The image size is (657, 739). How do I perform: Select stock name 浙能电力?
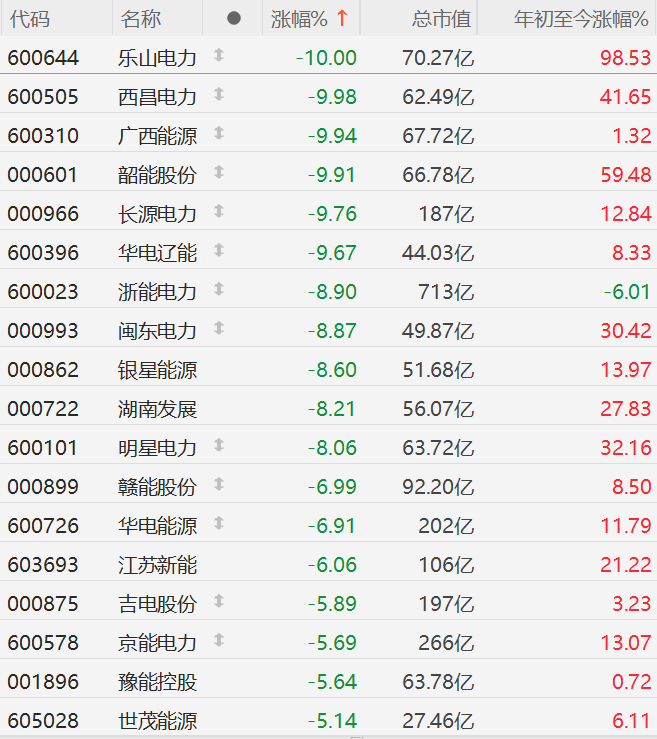(x=157, y=292)
